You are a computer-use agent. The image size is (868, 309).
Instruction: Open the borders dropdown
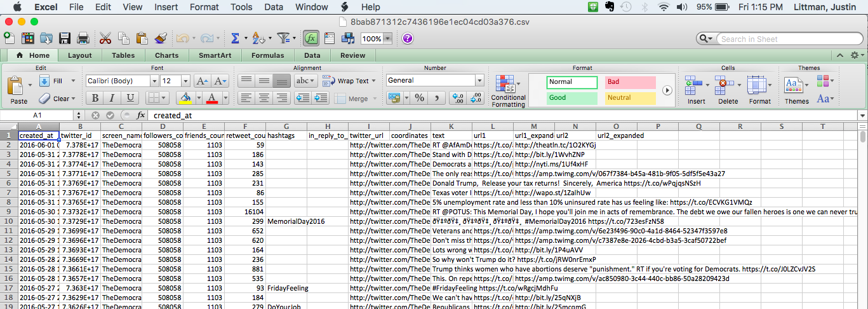pyautogui.click(x=164, y=98)
